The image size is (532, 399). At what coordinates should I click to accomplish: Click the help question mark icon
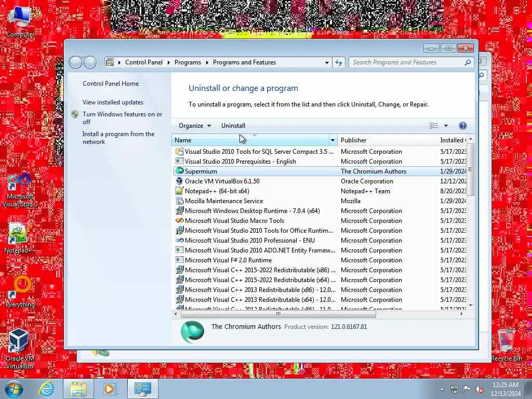point(462,126)
